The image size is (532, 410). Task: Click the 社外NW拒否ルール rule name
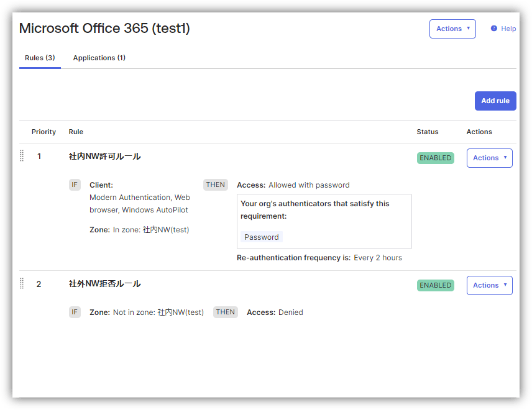[x=105, y=284]
